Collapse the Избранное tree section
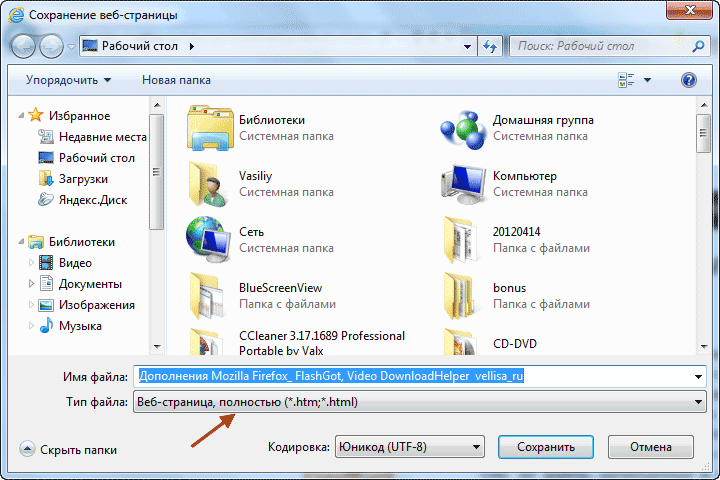Viewport: 720px width, 480px height. (21, 115)
